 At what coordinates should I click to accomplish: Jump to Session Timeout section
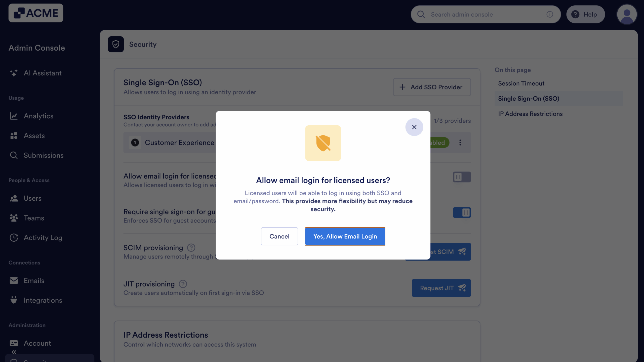click(521, 83)
